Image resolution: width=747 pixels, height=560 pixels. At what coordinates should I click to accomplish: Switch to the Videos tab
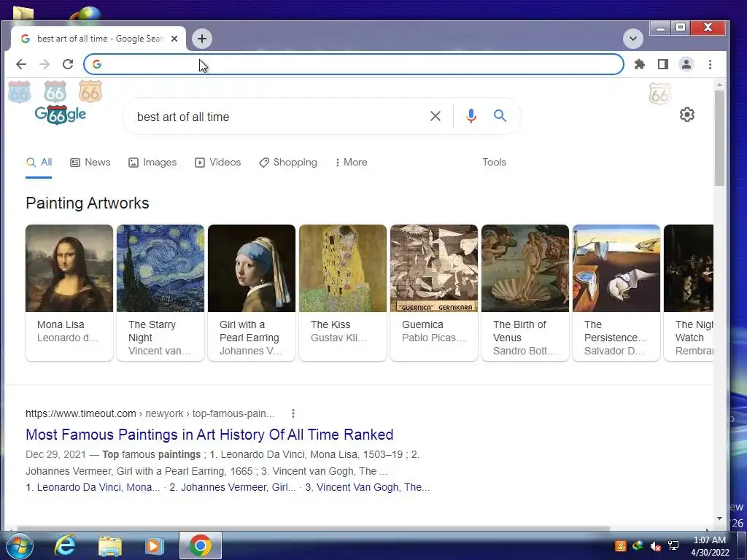[x=217, y=163]
